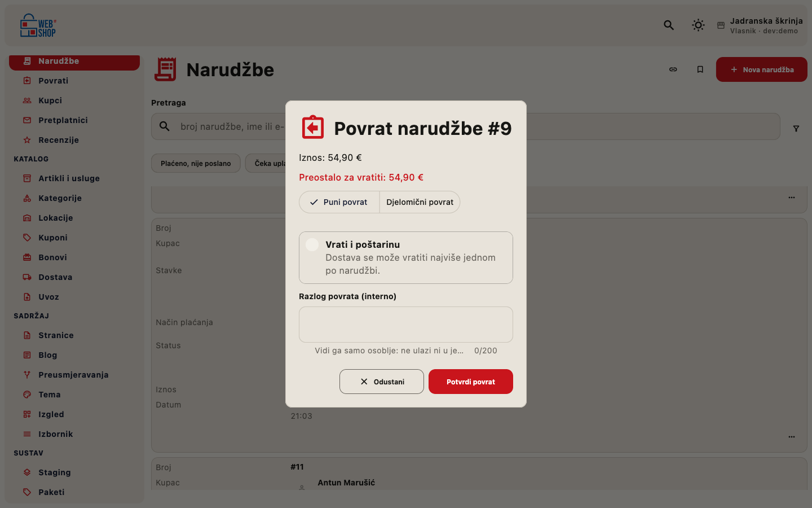812x508 pixels.
Task: Open Artikli i usluge in sidebar
Action: click(74, 178)
